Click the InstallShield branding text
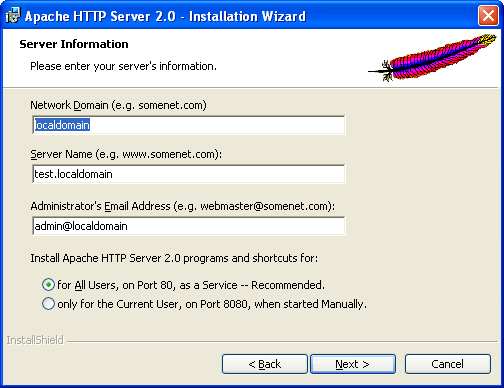Image resolution: width=504 pixels, height=388 pixels. (x=35, y=340)
